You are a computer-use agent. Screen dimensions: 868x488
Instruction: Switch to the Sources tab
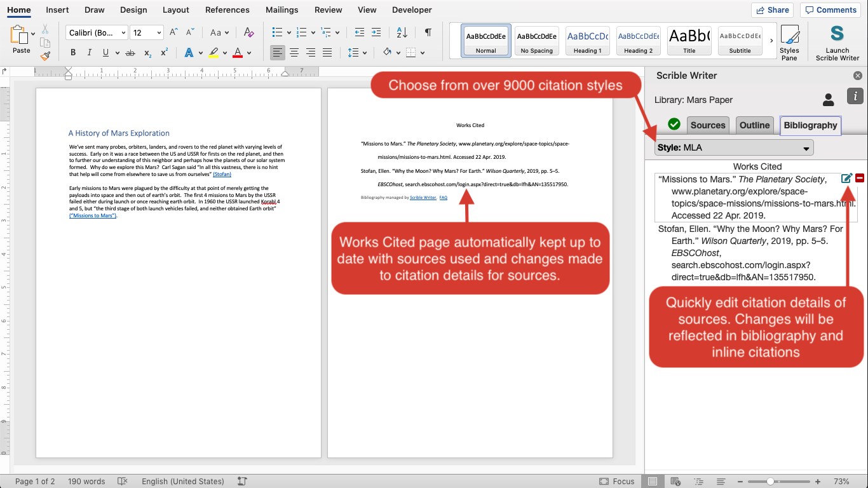point(707,125)
